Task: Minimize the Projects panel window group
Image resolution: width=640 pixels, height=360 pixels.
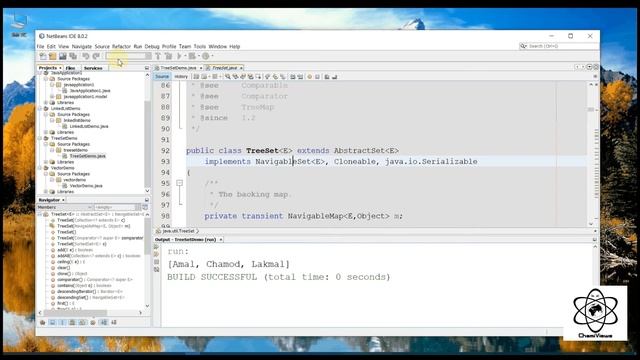Action: click(x=147, y=68)
